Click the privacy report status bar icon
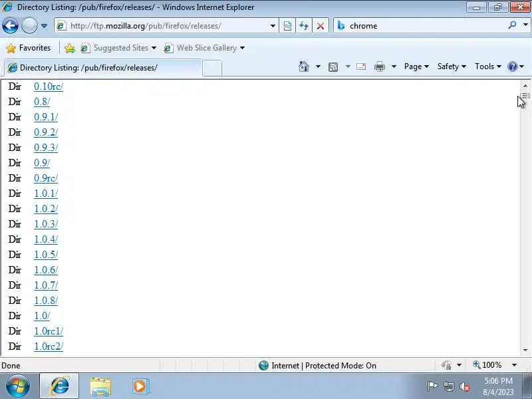 pyautogui.click(x=446, y=365)
